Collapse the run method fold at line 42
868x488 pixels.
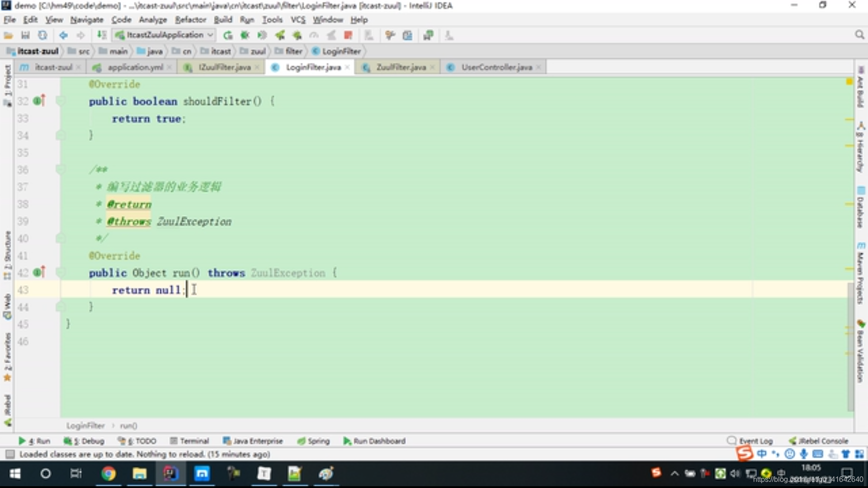point(60,273)
